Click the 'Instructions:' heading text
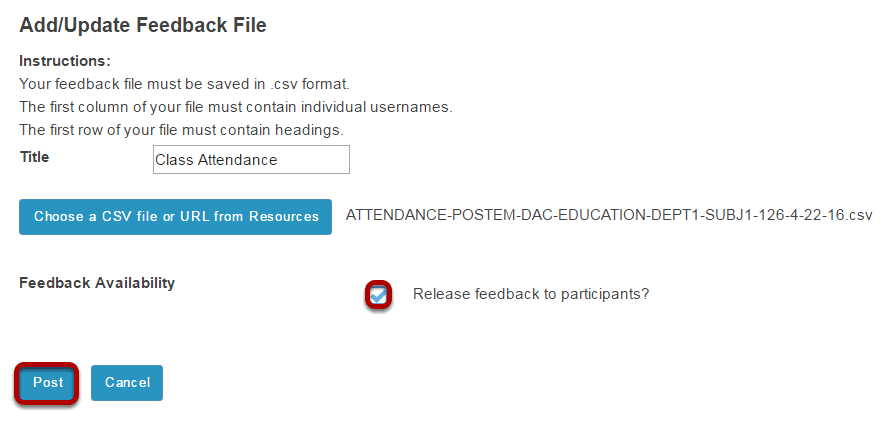This screenshot has height=422, width=888. coord(65,61)
